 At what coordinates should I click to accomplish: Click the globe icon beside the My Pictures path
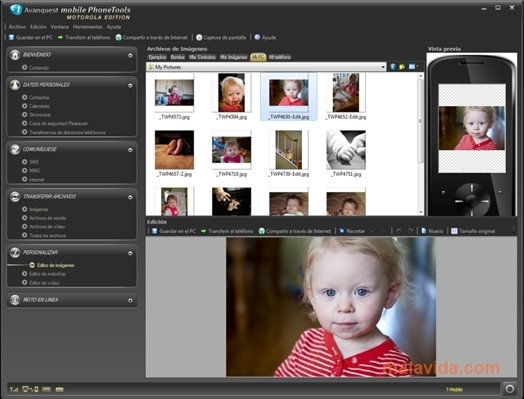point(393,67)
